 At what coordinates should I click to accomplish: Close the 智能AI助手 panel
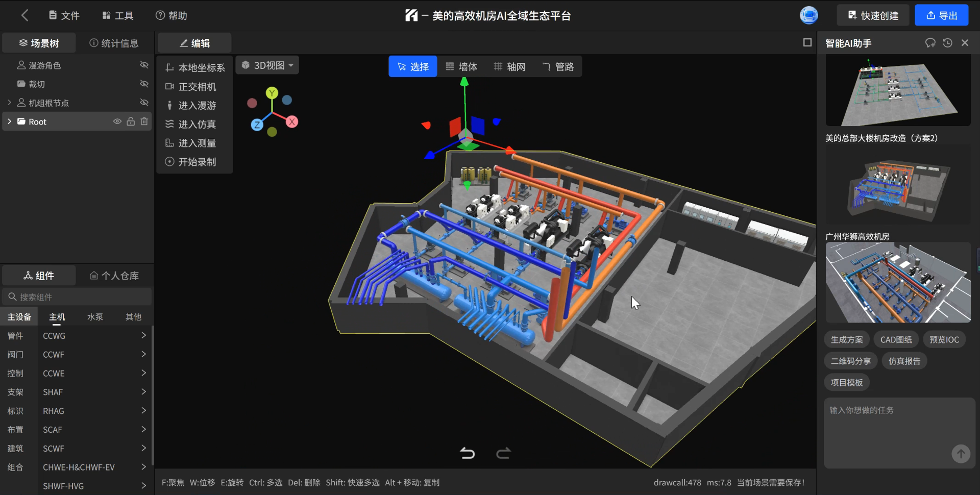[965, 43]
